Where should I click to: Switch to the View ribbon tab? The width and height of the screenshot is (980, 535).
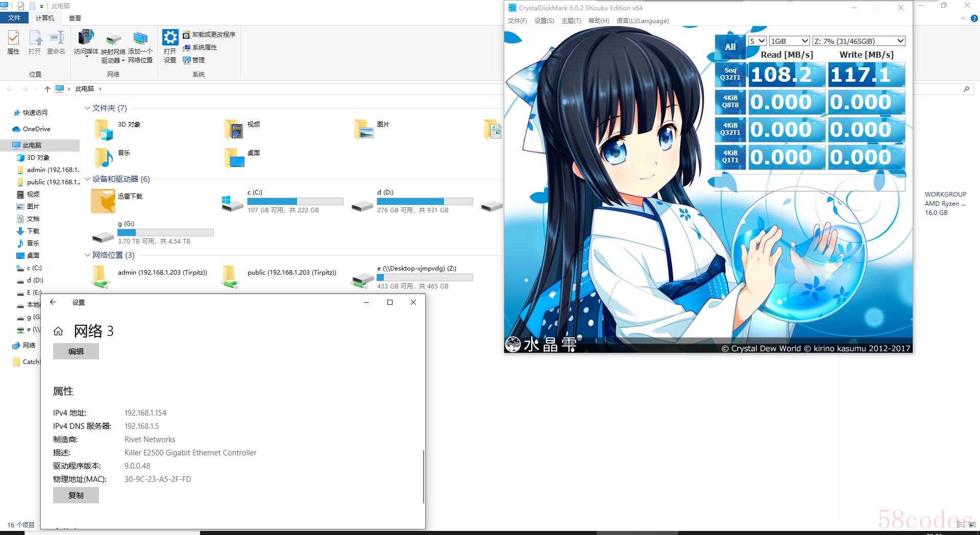coord(75,18)
